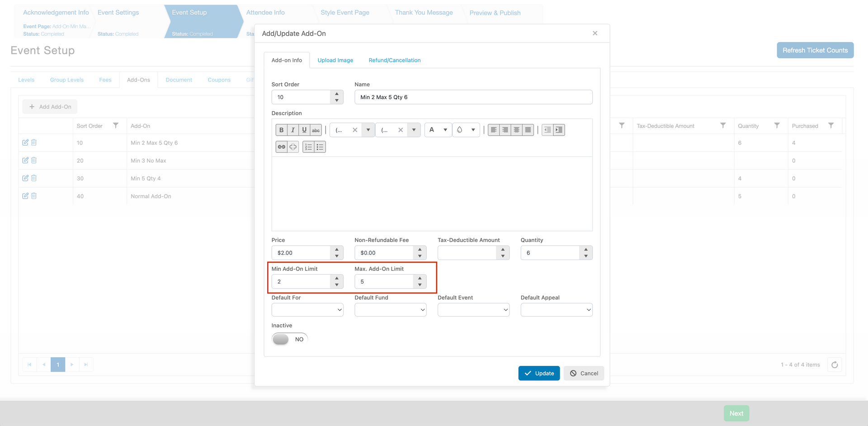Edit the Min 2 Max 5 Qty 6 row
868x426 pixels.
[x=25, y=142]
